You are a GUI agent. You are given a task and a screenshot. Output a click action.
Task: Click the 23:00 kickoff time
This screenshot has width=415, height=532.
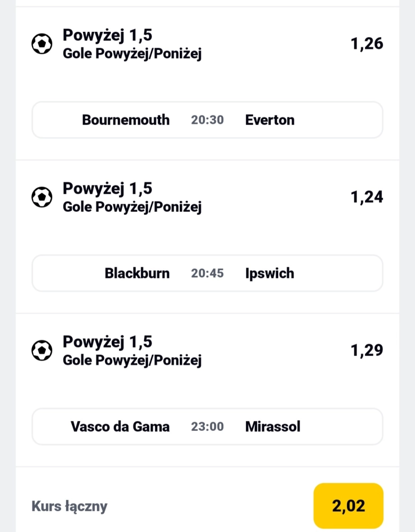207,427
